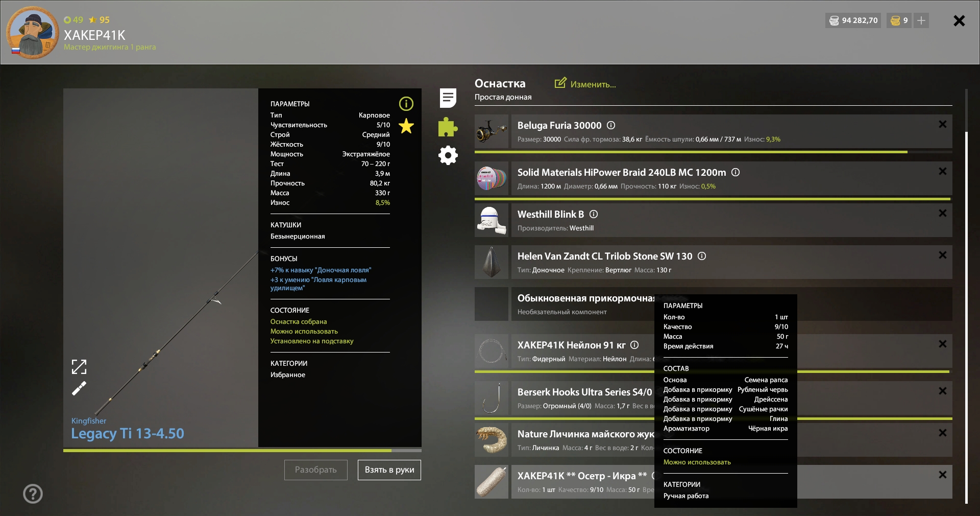Image resolution: width=980 pixels, height=516 pixels.
Task: Expand the rod preview to fullscreen
Action: pos(79,366)
